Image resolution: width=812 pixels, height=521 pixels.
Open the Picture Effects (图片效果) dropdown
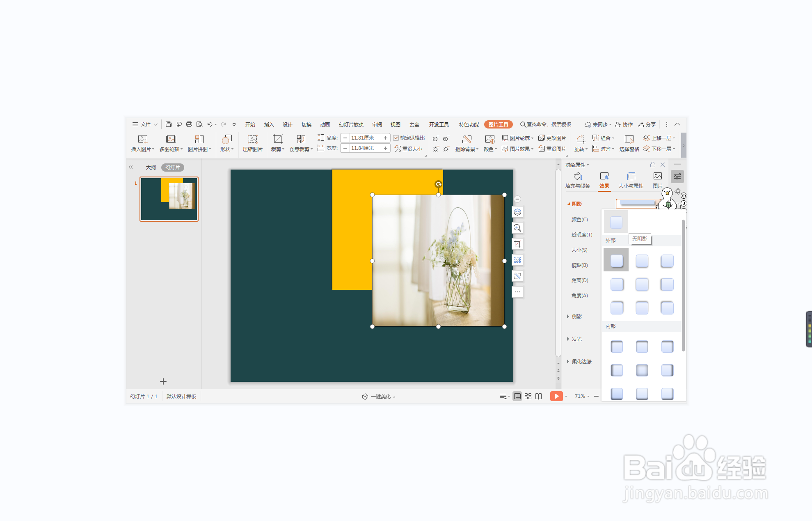click(518, 149)
